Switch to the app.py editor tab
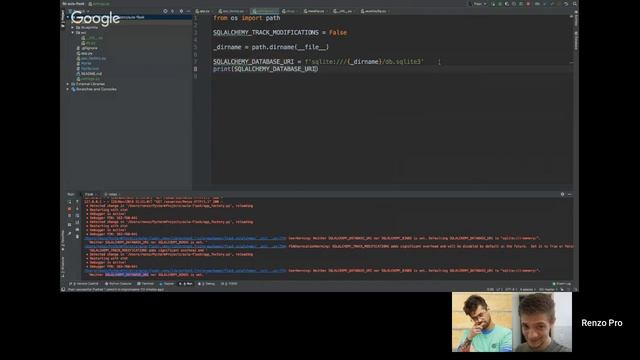Viewport: 640px width, 360px height. coord(203,11)
